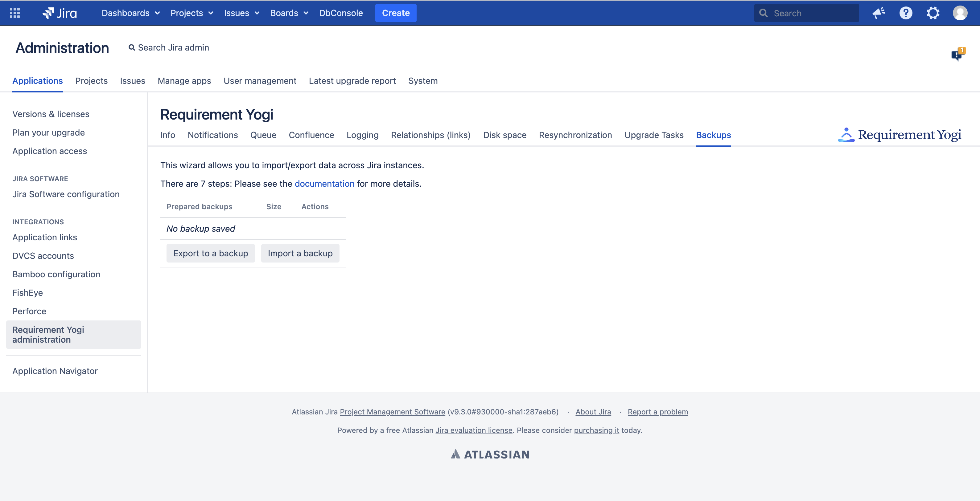Switch to the Resynchronization tab
Screen dimensions: 980x501
point(575,135)
